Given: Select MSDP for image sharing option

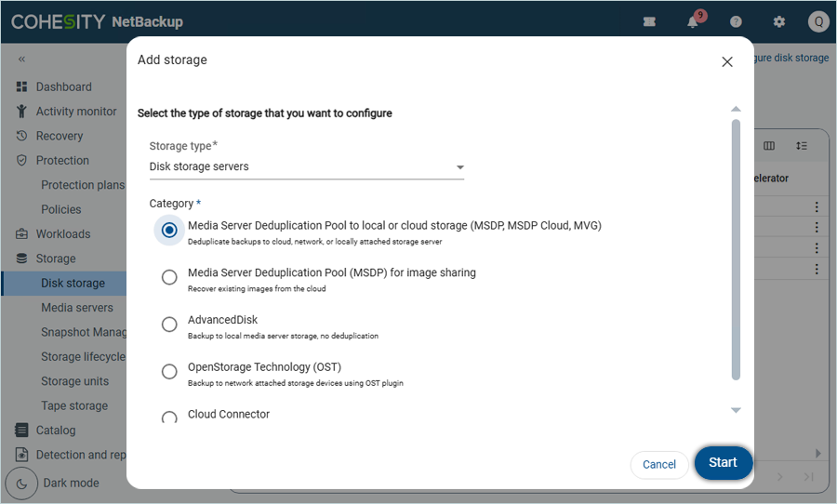Looking at the screenshot, I should tap(169, 277).
